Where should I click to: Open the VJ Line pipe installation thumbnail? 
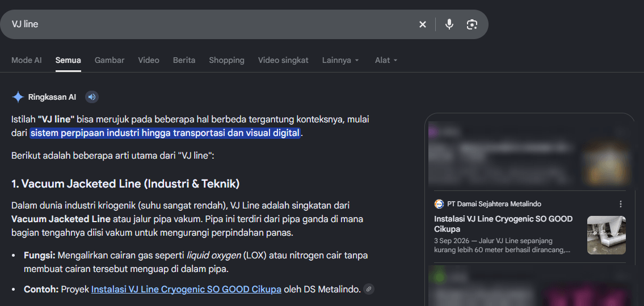click(606, 235)
